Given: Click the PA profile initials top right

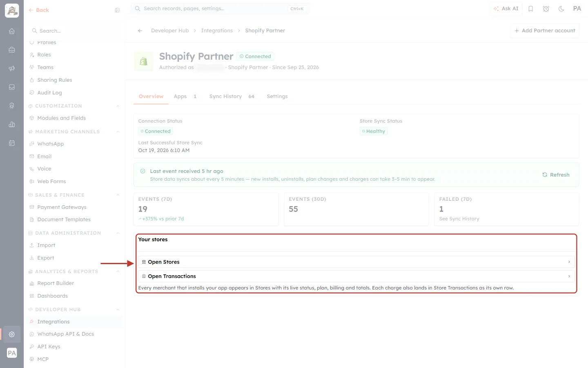Looking at the screenshot, I should click(x=577, y=9).
